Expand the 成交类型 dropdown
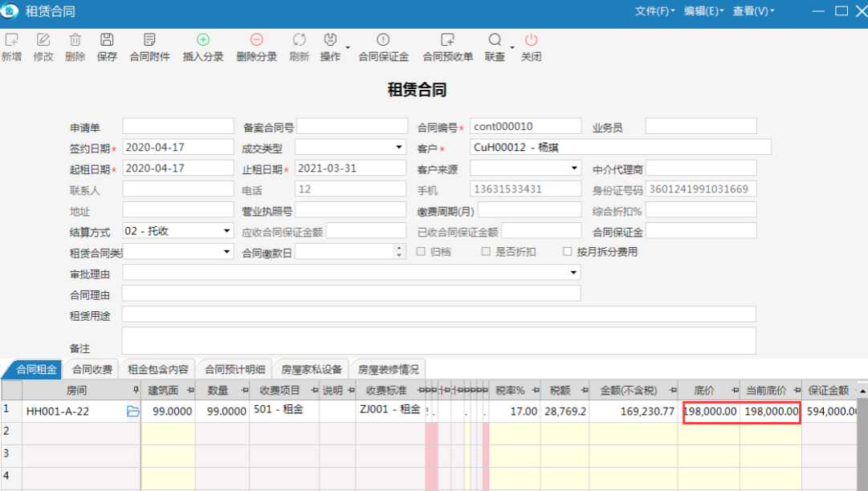This screenshot has width=868, height=491. click(398, 147)
